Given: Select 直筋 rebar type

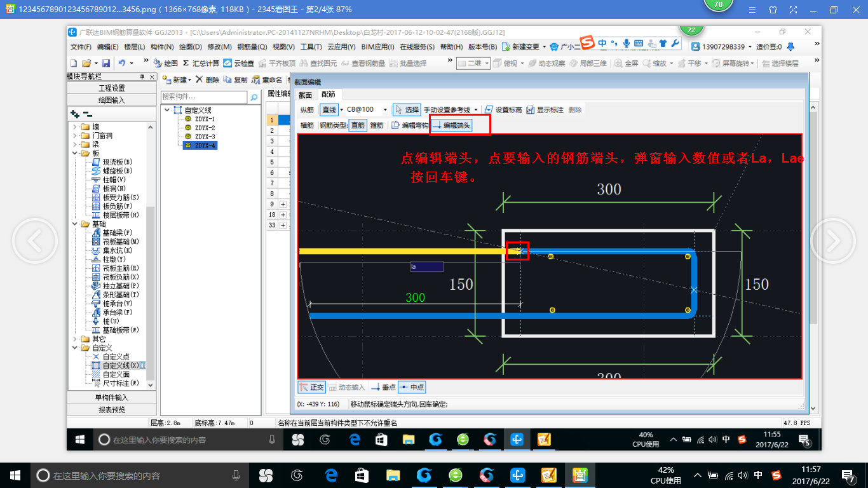Looking at the screenshot, I should (x=358, y=125).
